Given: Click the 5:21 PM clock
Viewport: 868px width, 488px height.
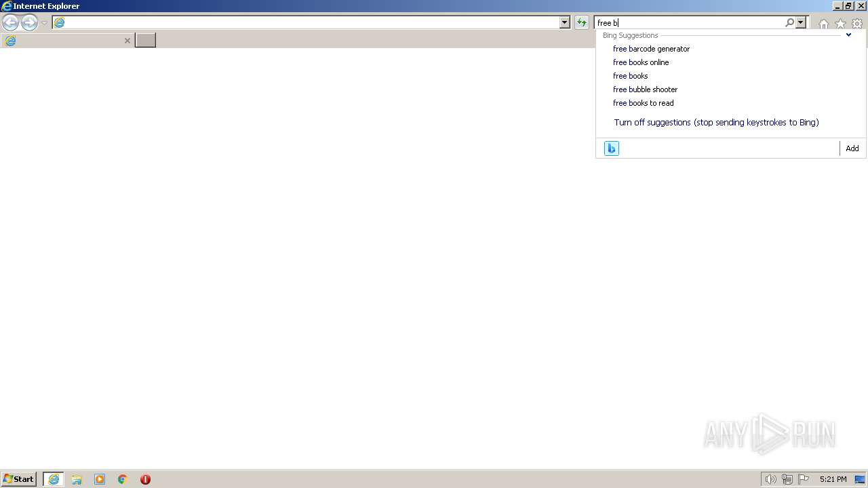Looking at the screenshot, I should (x=833, y=479).
